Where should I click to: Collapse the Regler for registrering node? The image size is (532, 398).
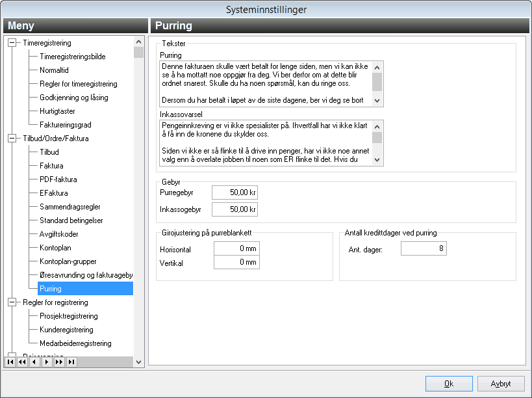point(12,302)
